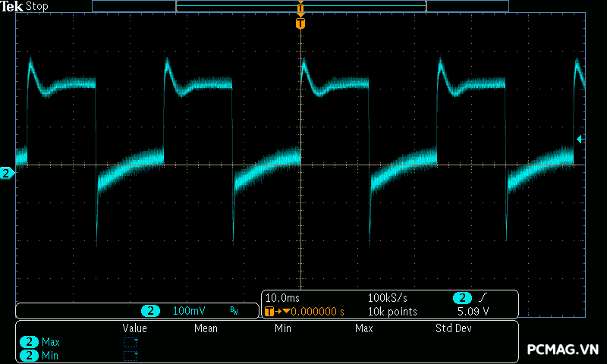The width and height of the screenshot is (607, 364).
Task: Click the orange trigger position T marker
Action: click(300, 24)
